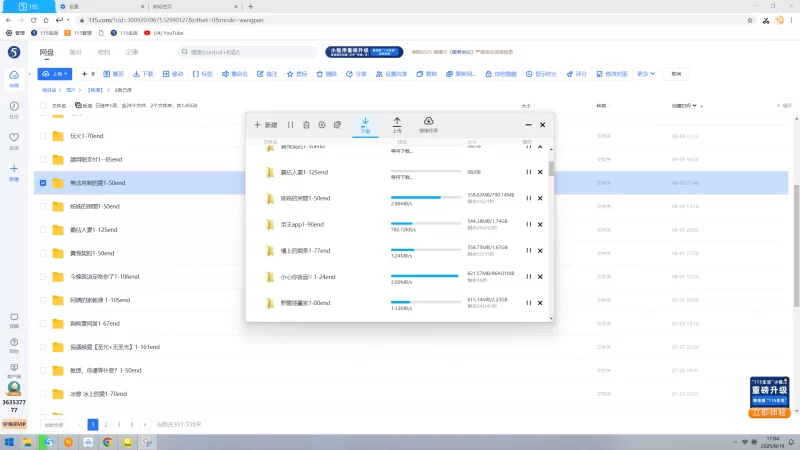Tick the checkbox for 冰戀 冰上的愛1-70end
Image resolution: width=800 pixels, height=450 pixels.
point(42,394)
